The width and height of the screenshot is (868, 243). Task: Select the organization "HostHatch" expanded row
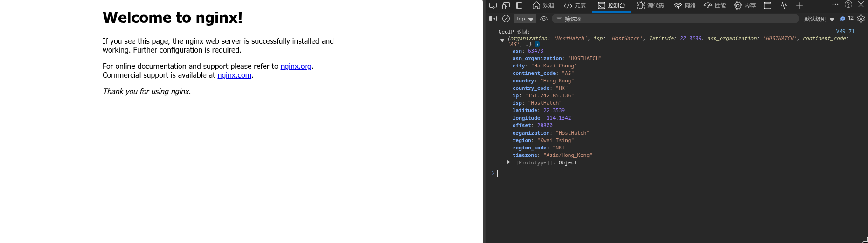[x=551, y=133]
